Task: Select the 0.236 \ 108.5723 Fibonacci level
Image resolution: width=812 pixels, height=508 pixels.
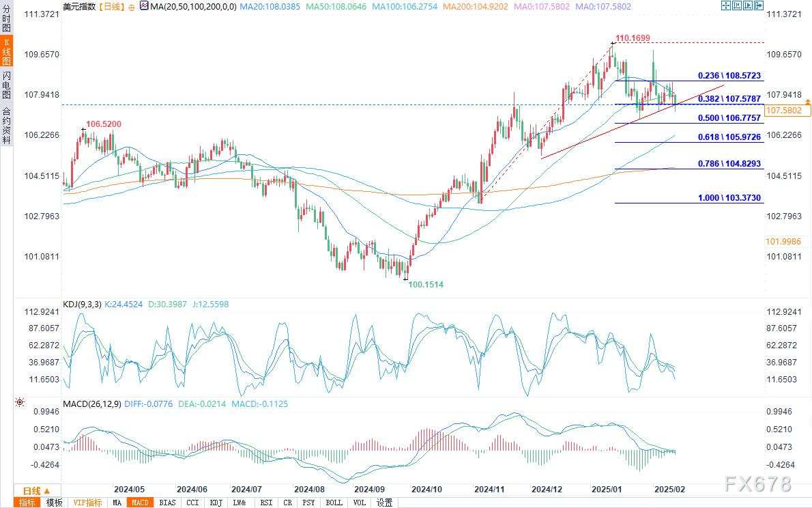Action: (729, 76)
